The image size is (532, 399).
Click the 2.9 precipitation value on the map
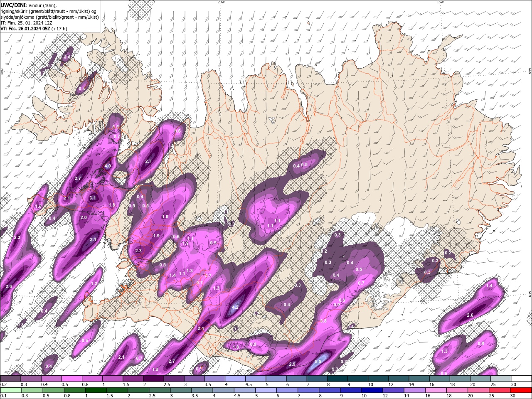(292, 364)
